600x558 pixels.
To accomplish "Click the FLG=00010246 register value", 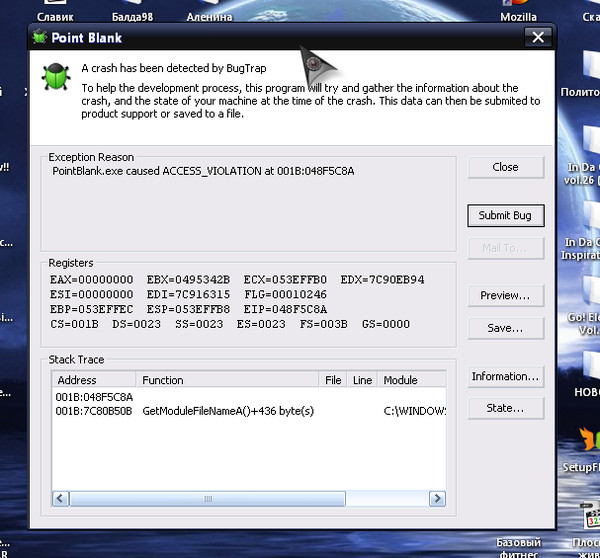I will pyautogui.click(x=285, y=294).
